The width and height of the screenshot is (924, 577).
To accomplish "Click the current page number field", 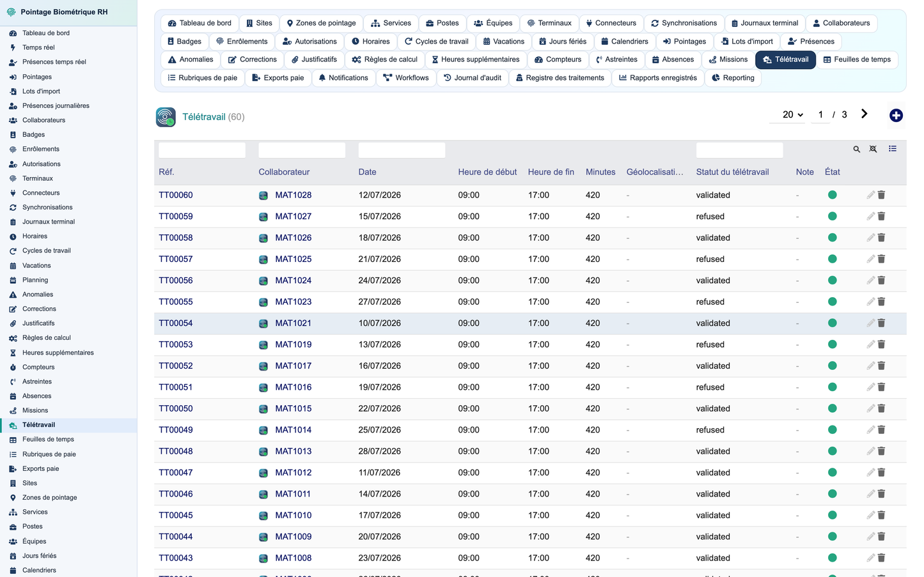I will 820,115.
